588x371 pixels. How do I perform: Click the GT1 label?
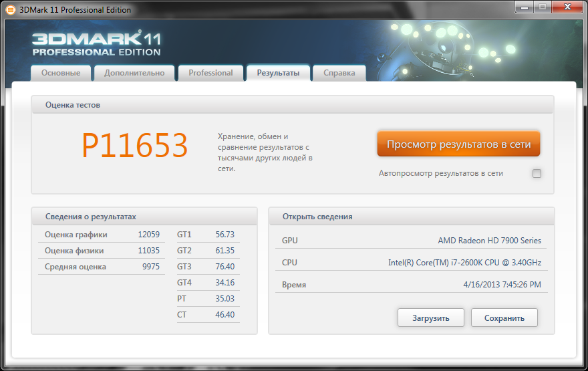(x=184, y=235)
